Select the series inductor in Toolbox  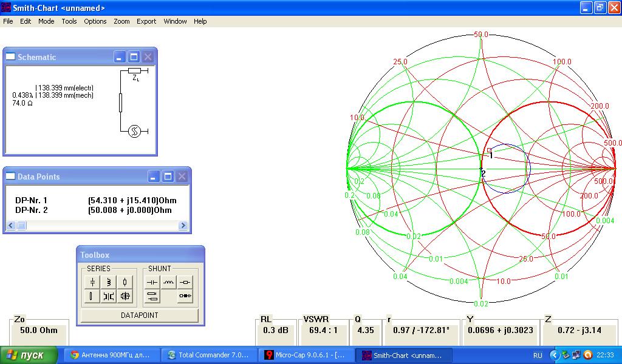(x=109, y=282)
